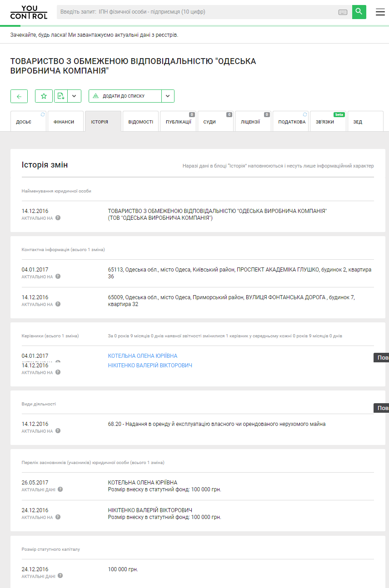Click the export document icon

pyautogui.click(x=60, y=96)
